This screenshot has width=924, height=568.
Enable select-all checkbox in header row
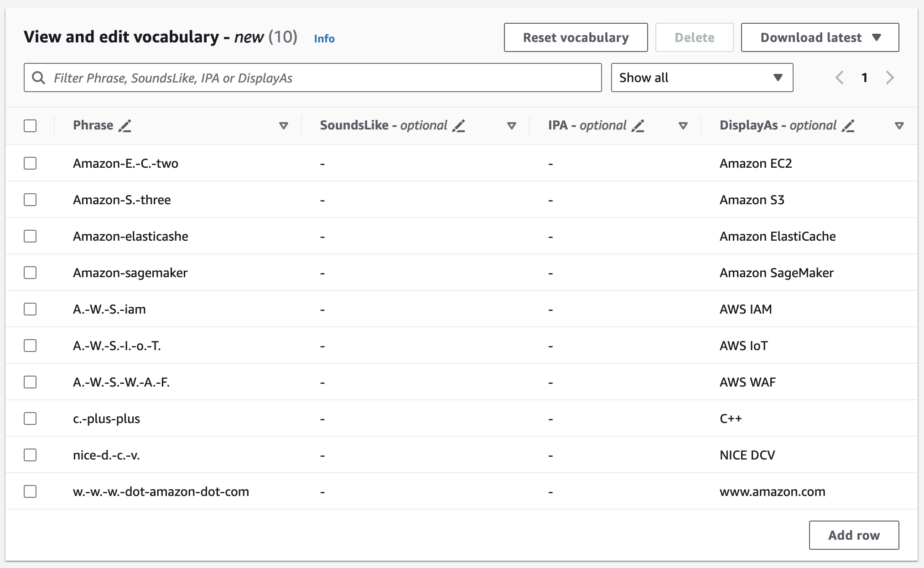[30, 126]
